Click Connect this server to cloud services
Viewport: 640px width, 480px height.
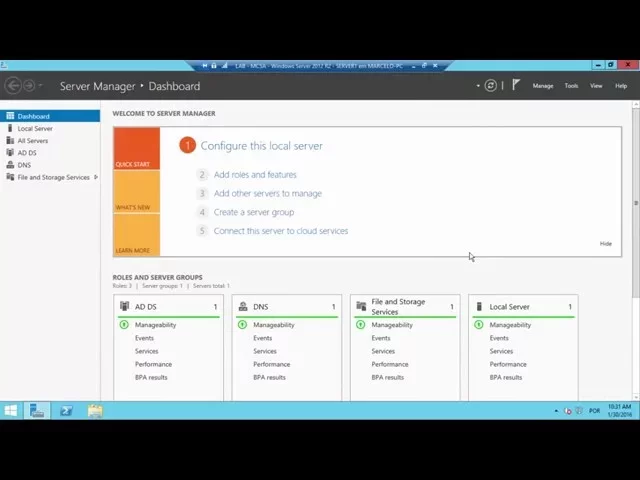(x=281, y=231)
